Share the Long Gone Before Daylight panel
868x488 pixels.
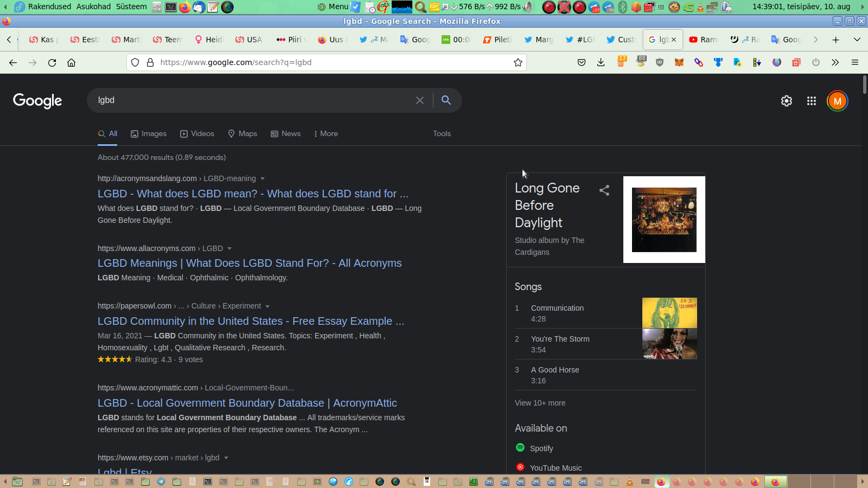click(604, 190)
